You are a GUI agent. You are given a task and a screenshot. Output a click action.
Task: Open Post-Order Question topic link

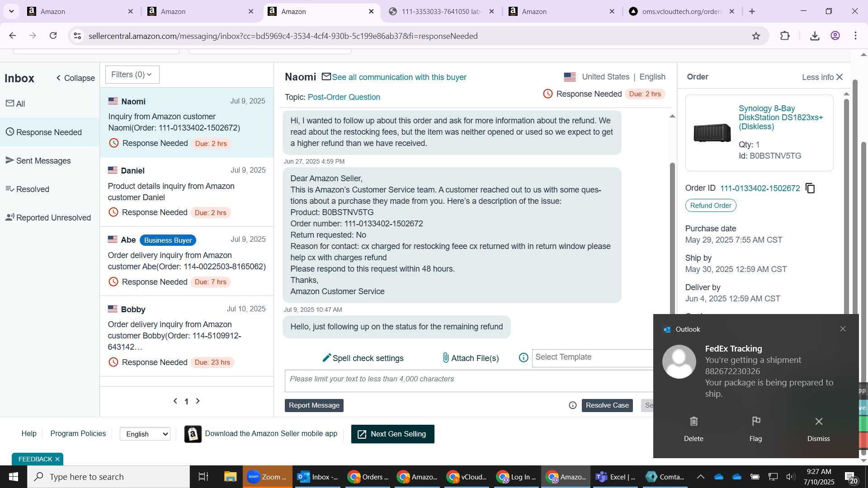(344, 97)
